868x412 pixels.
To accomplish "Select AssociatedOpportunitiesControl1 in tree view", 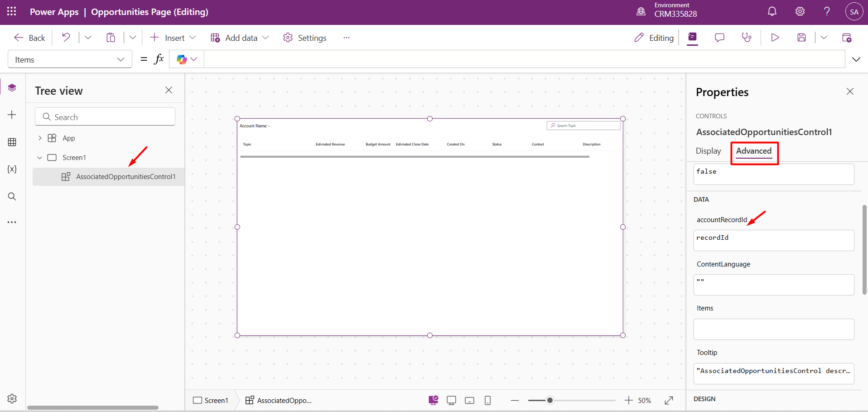I will coord(125,177).
